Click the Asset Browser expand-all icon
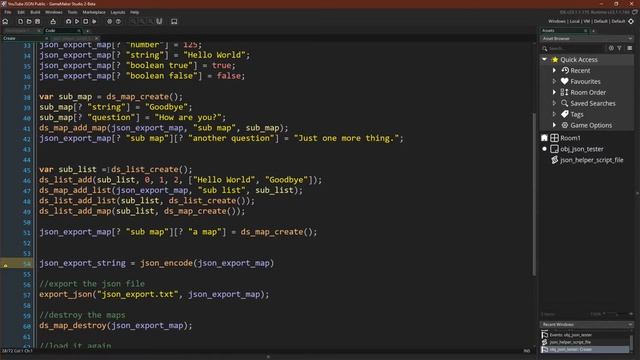The width and height of the screenshot is (640, 360). [611, 48]
